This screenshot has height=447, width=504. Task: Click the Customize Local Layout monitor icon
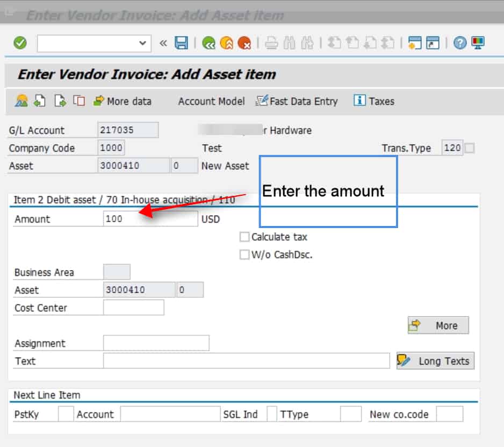coord(478,43)
